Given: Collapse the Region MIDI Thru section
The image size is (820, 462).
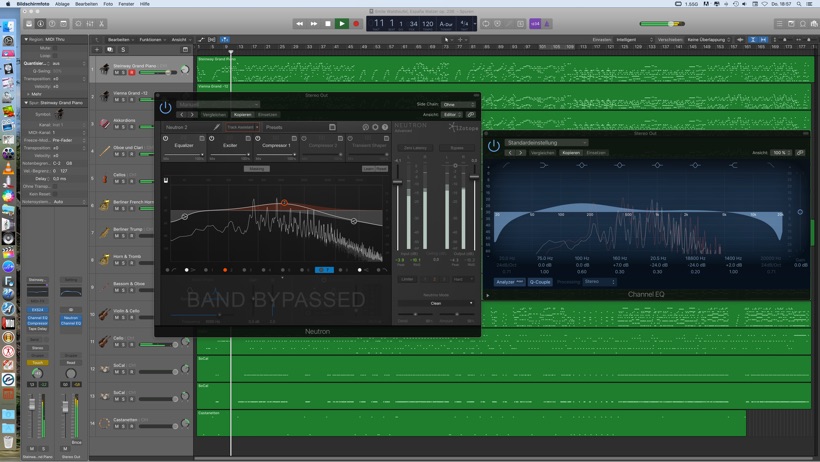Looking at the screenshot, I should (26, 39).
